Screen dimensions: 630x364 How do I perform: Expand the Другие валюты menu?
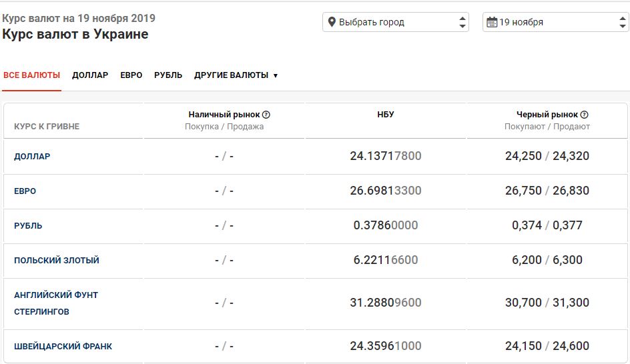point(236,75)
